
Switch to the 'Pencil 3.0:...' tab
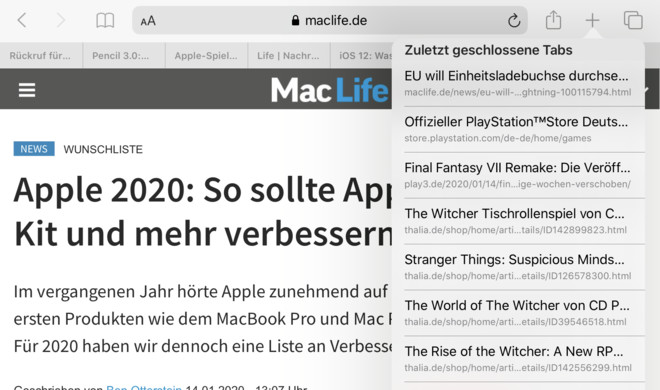[x=124, y=56]
